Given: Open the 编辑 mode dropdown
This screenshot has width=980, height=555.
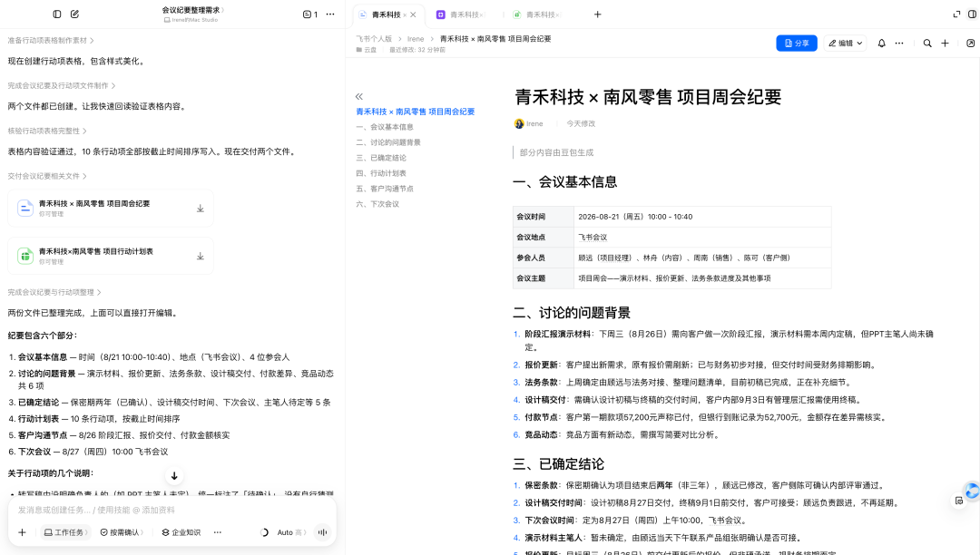Looking at the screenshot, I should point(845,44).
